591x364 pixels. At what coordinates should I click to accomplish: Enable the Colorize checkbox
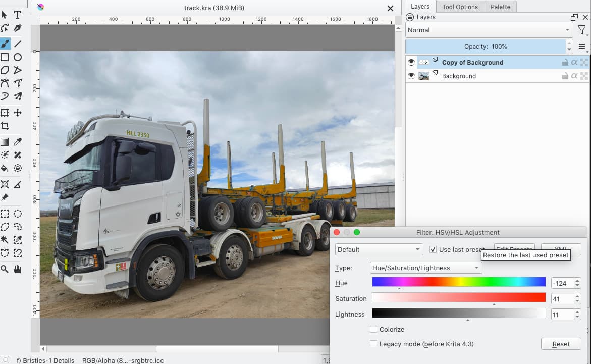tap(373, 329)
